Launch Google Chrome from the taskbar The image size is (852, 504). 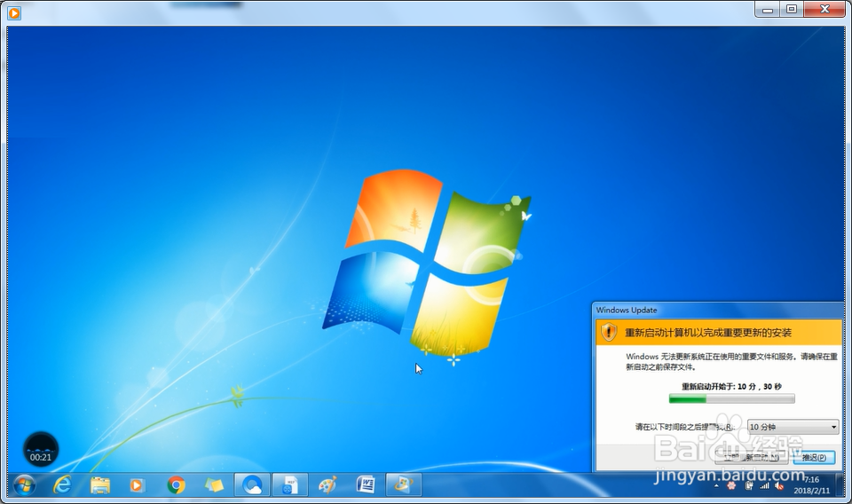(176, 484)
